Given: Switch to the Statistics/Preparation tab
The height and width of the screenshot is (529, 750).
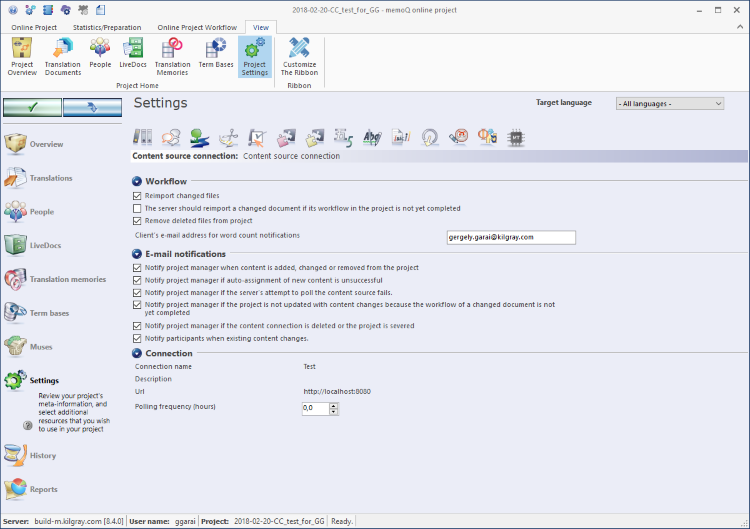Looking at the screenshot, I should 107,27.
